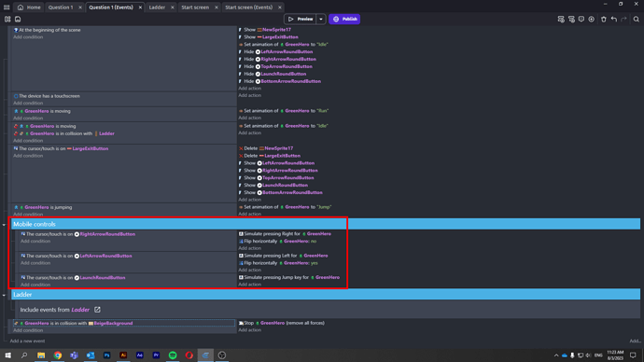Image resolution: width=644 pixels, height=362 pixels.
Task: Click the trash delete-selection icon
Action: 604,20
